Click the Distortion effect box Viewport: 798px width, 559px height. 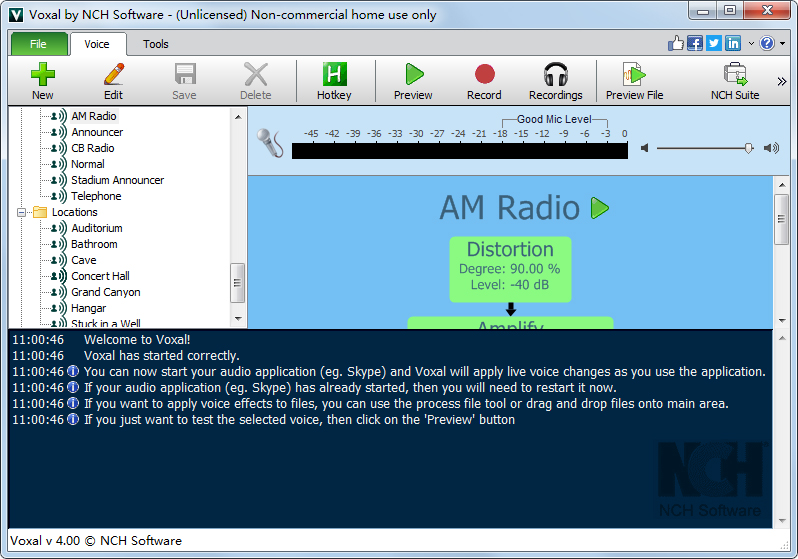pyautogui.click(x=510, y=269)
